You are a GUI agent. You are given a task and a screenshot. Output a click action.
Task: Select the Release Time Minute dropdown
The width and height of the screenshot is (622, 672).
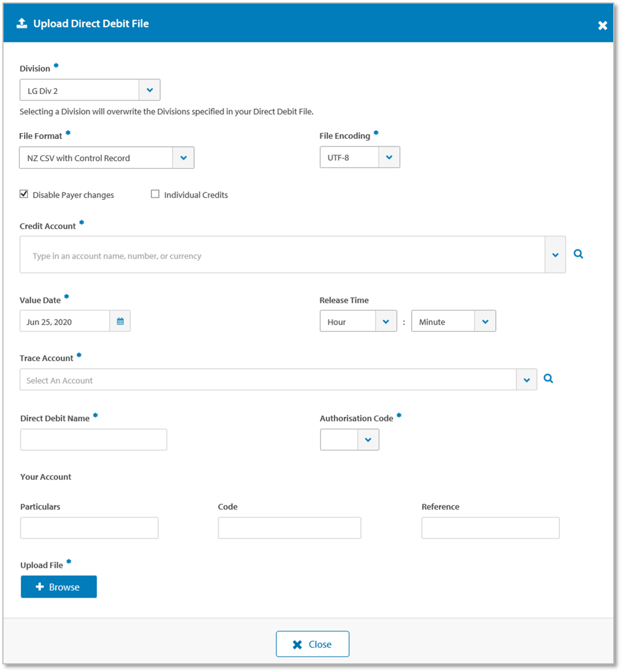click(453, 321)
